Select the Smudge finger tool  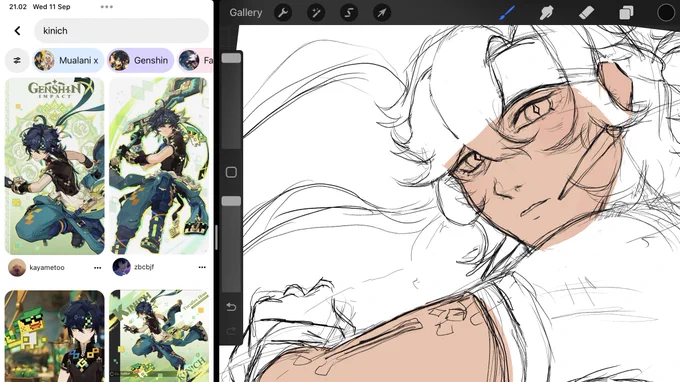point(546,13)
